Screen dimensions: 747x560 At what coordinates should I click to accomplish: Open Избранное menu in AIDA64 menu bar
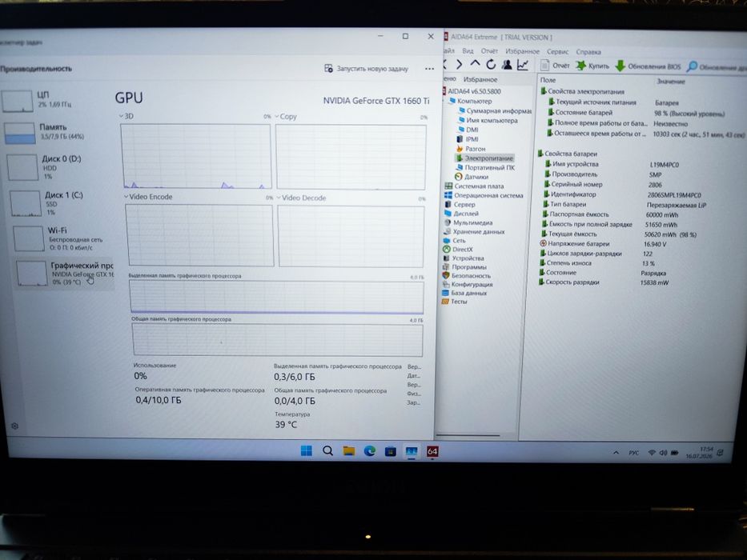[522, 51]
